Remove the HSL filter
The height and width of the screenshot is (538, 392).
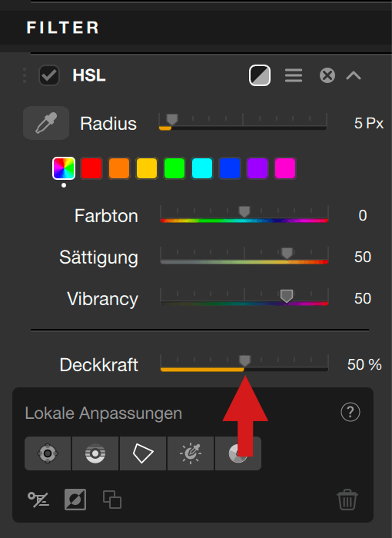[x=327, y=75]
